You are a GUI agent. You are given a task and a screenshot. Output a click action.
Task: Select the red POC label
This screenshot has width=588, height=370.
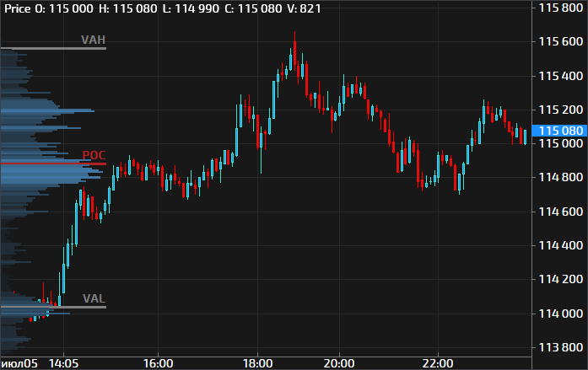click(x=94, y=156)
